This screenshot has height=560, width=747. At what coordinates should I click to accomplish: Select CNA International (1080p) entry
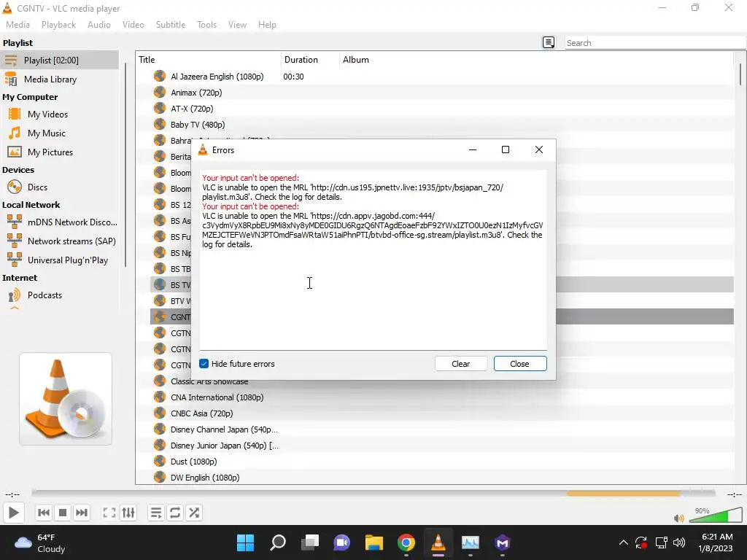[441, 397]
